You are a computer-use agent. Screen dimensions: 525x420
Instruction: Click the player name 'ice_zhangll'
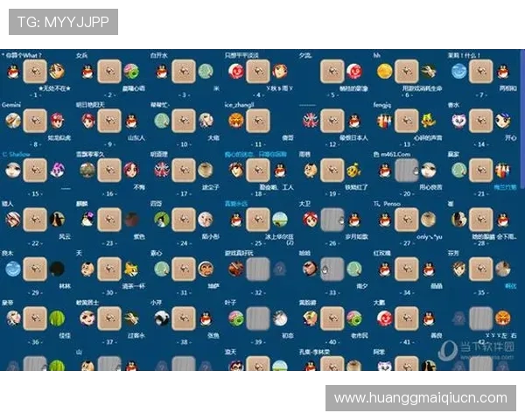coord(239,105)
